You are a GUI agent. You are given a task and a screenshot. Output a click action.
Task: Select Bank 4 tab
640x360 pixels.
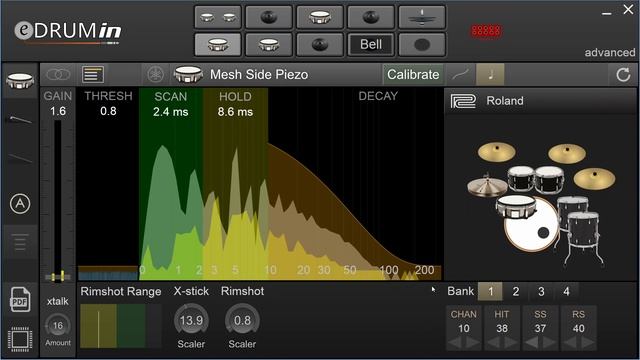[566, 291]
